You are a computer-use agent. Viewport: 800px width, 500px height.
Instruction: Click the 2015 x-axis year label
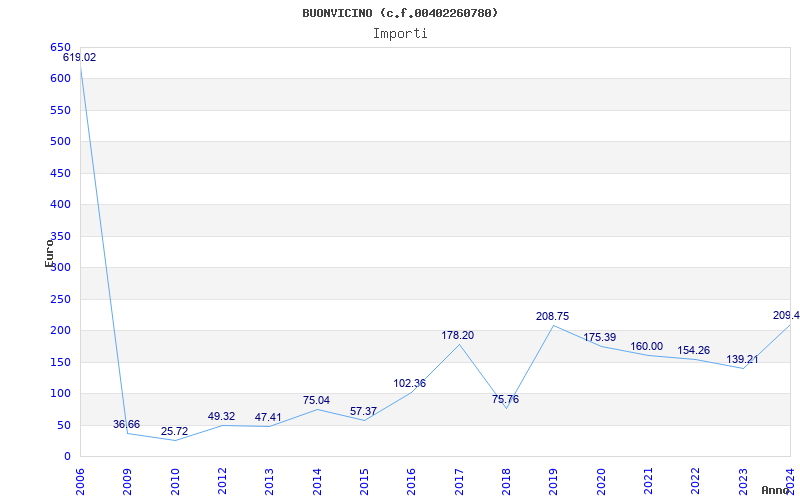pos(364,482)
